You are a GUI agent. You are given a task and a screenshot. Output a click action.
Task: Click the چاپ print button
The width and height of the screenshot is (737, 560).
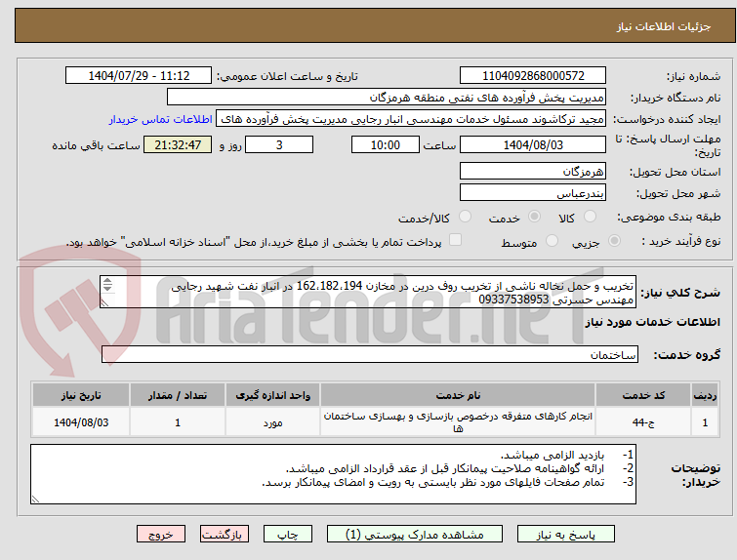[x=288, y=535]
